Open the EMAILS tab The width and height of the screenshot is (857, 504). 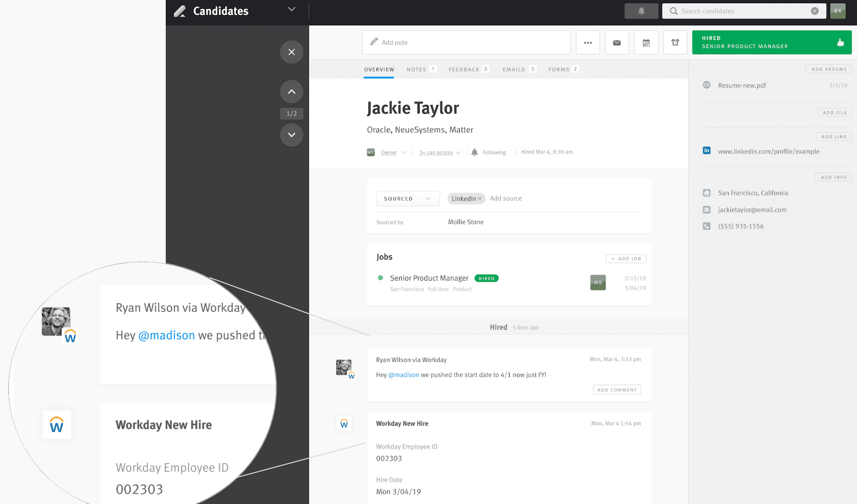514,69
